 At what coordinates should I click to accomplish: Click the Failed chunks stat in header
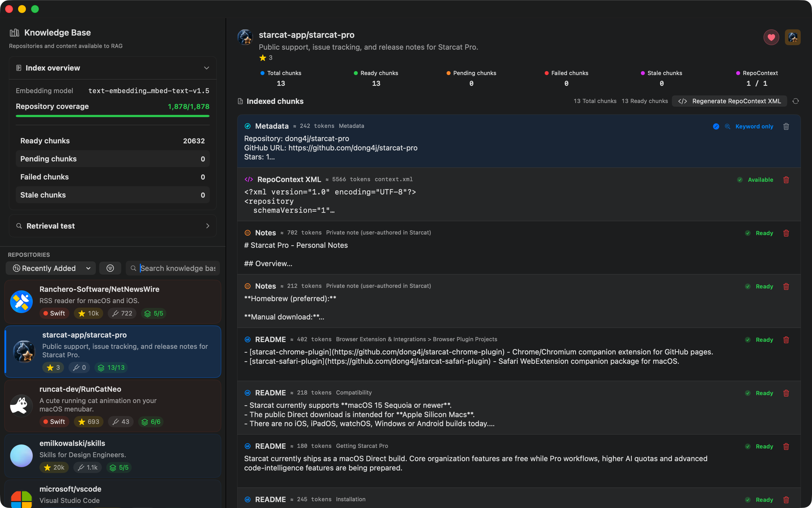(566, 78)
